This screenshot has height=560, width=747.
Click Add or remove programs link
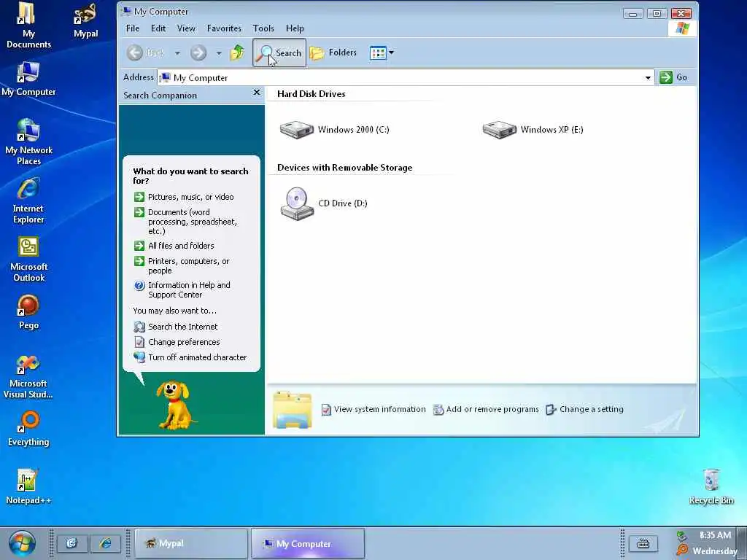coord(492,409)
